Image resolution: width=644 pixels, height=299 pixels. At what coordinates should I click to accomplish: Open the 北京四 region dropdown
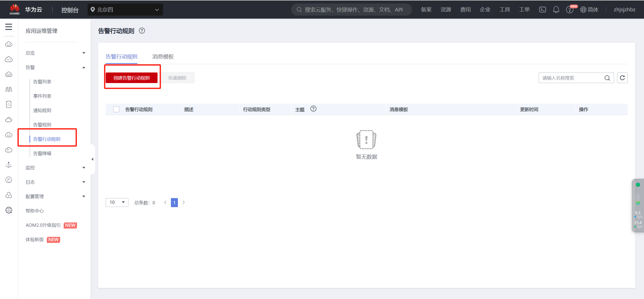click(x=125, y=10)
